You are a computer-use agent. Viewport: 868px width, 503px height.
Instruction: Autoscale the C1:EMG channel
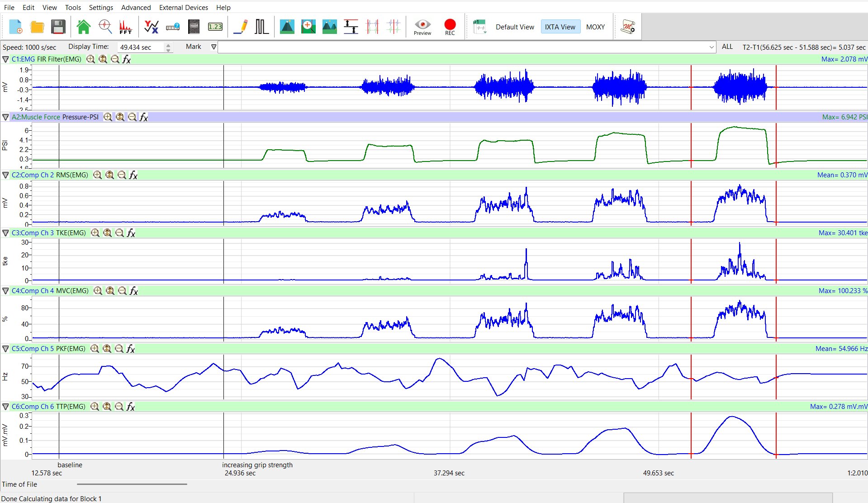(x=103, y=59)
